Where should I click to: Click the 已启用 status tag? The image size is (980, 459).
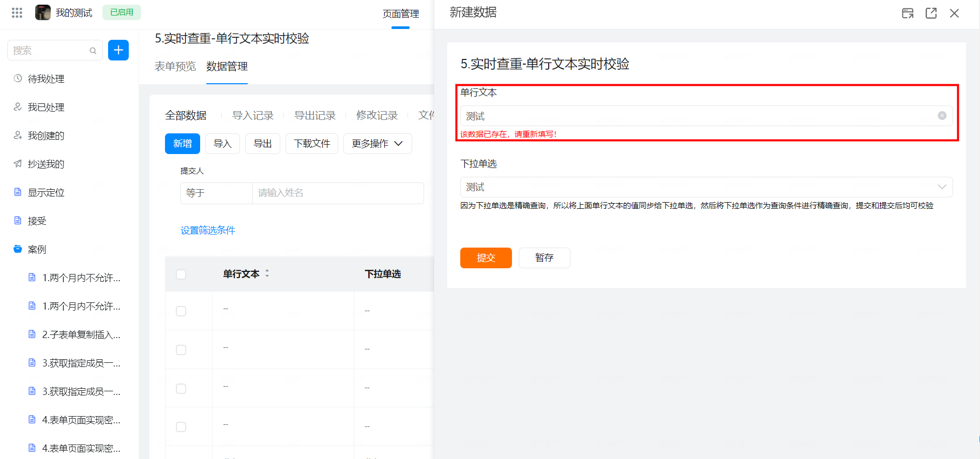122,12
